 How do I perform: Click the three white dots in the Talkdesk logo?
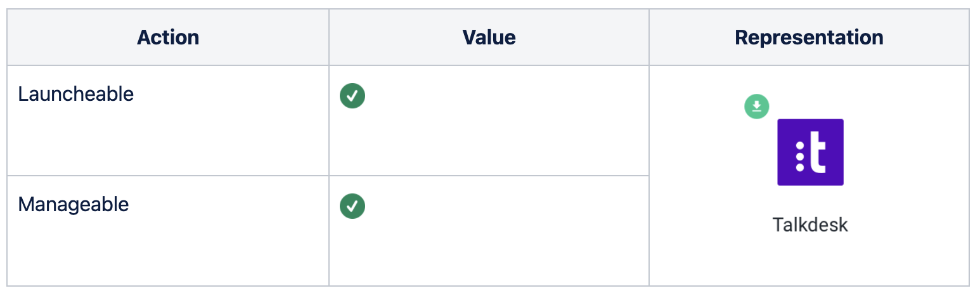[x=800, y=157]
